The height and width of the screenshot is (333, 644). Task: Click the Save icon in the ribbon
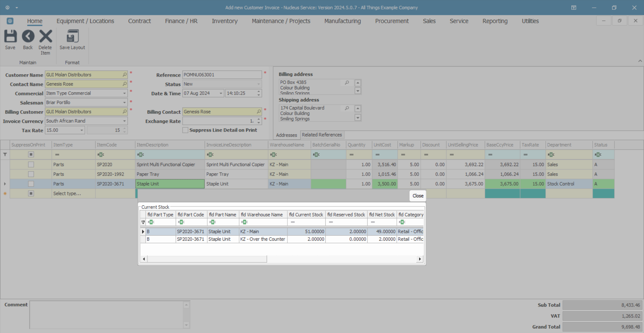click(10, 37)
